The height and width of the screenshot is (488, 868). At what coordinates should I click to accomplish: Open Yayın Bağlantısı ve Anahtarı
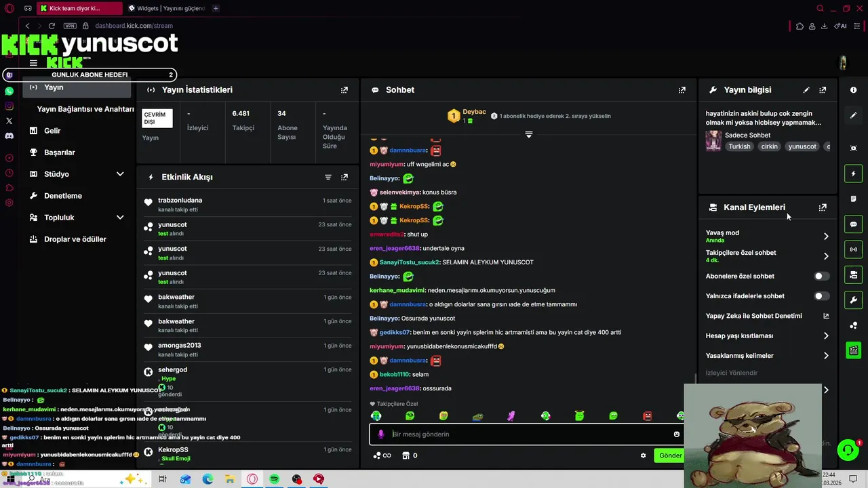[x=85, y=109]
